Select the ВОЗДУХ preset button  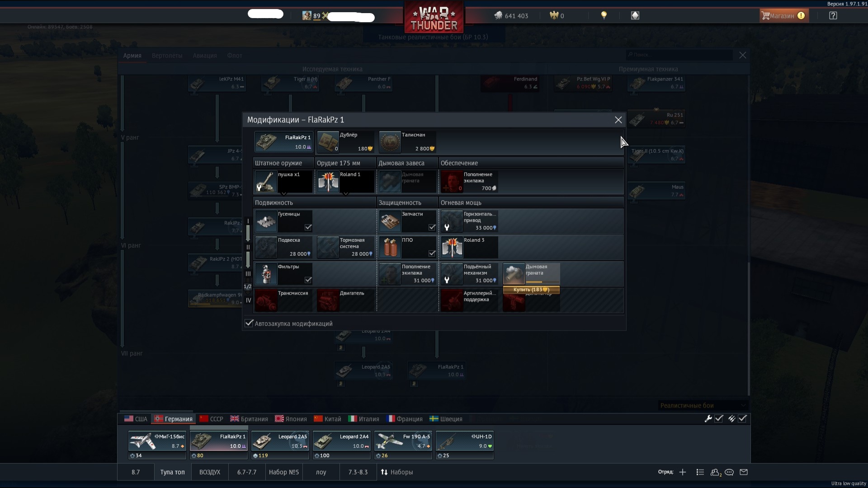(210, 472)
